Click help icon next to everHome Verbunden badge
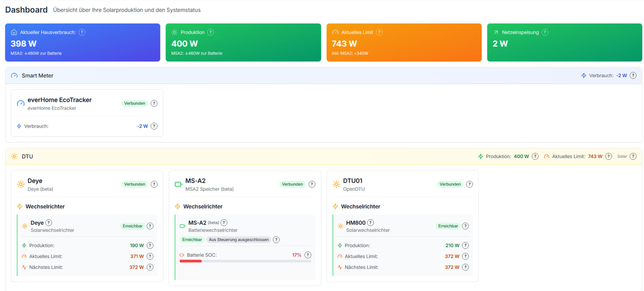Viewport: 644px width, 291px height. (154, 103)
